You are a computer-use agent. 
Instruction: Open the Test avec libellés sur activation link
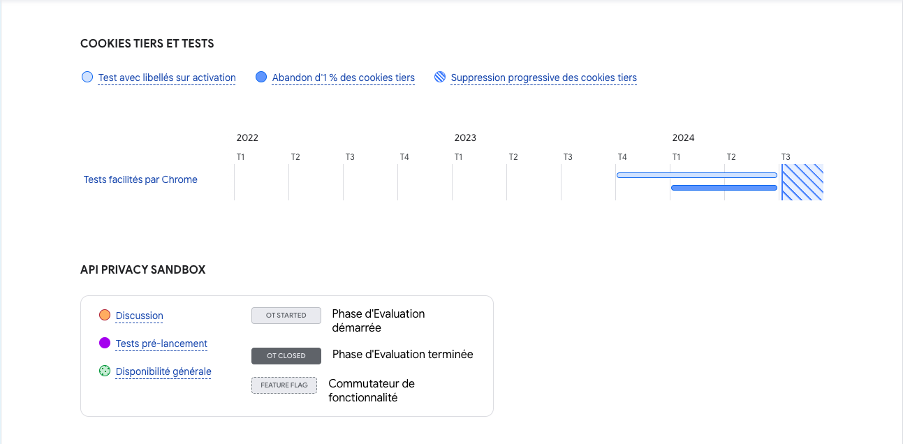pyautogui.click(x=167, y=78)
